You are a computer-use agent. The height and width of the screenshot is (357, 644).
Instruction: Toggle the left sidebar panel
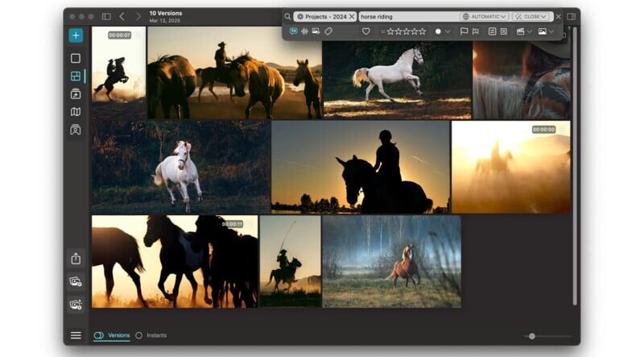pos(106,16)
